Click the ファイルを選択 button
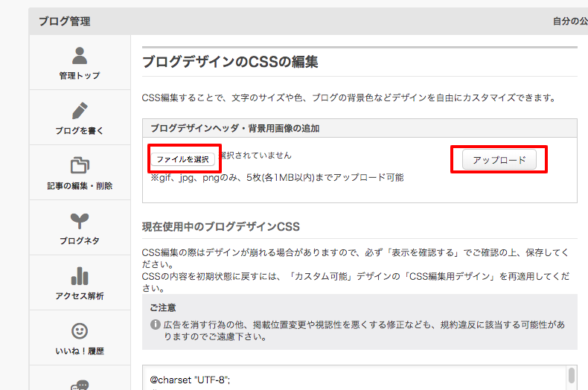Image resolution: width=588 pixels, height=390 pixels. [183, 159]
